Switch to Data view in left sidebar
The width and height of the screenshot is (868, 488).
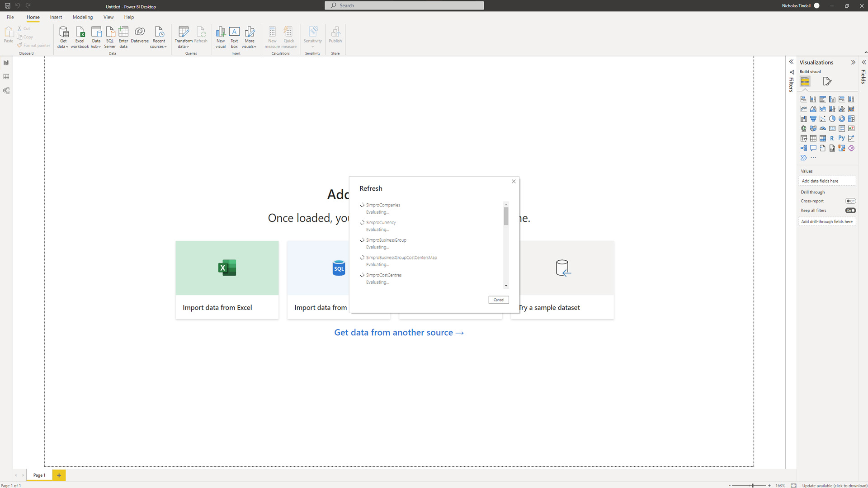(x=6, y=77)
